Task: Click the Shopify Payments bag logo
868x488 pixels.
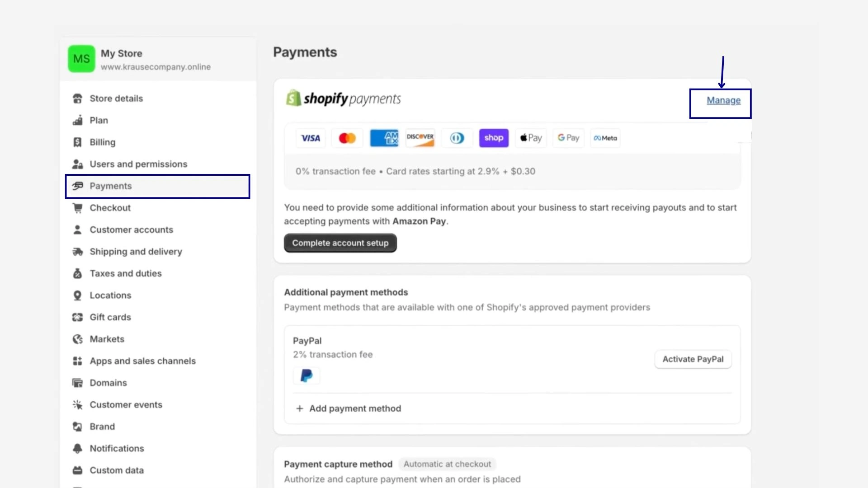Action: (293, 98)
